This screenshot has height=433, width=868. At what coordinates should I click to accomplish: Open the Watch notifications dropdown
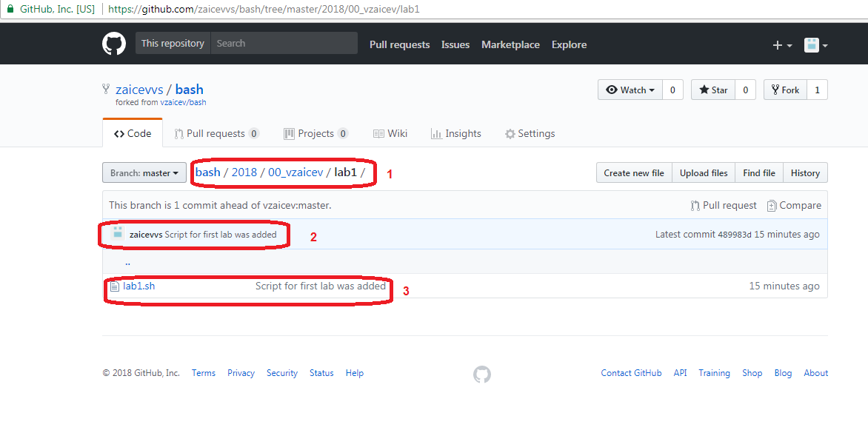click(x=630, y=90)
